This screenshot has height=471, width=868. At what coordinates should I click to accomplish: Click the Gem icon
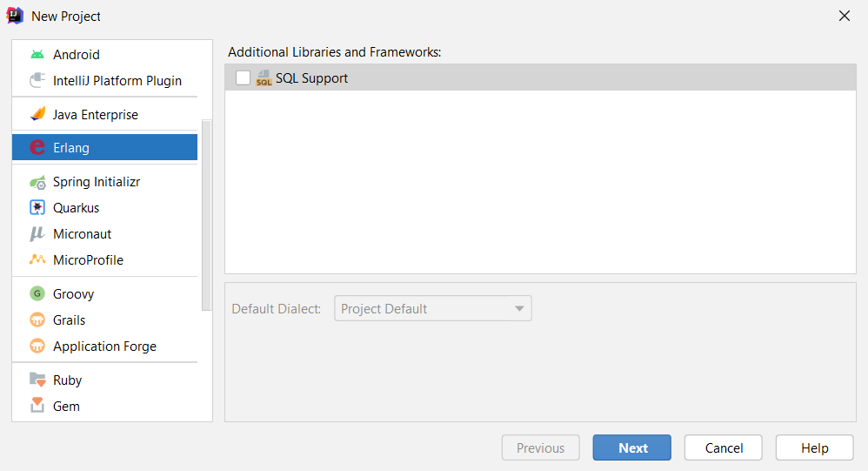pos(37,406)
